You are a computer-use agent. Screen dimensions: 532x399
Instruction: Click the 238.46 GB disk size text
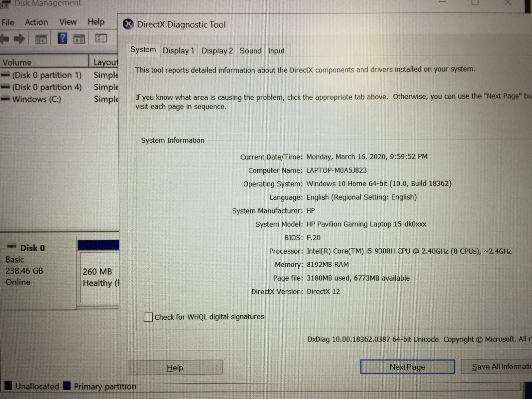click(x=24, y=271)
